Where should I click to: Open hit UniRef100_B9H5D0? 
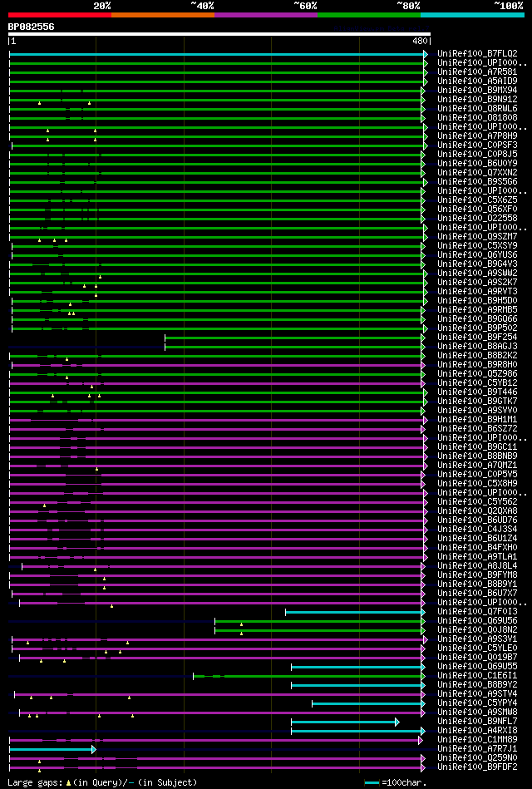tap(477, 301)
